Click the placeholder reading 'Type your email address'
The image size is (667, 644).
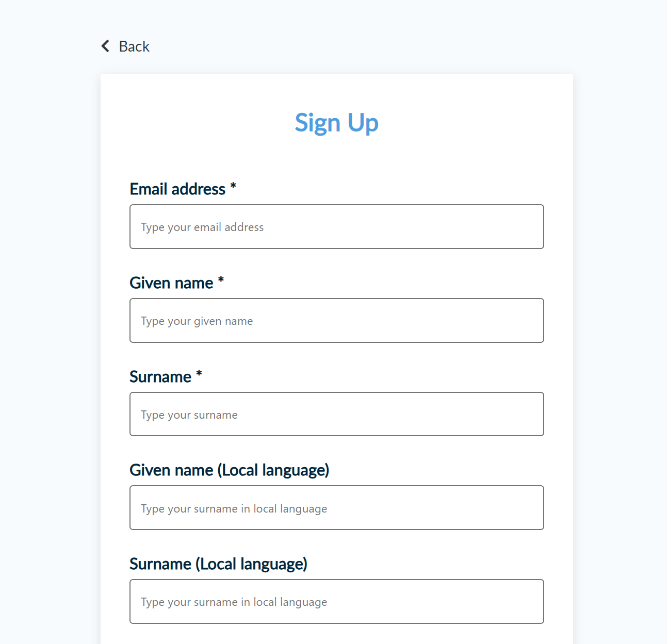click(x=202, y=227)
